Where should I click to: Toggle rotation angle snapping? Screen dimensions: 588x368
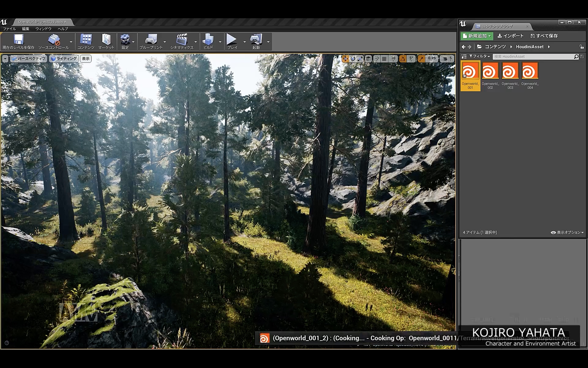click(x=403, y=59)
